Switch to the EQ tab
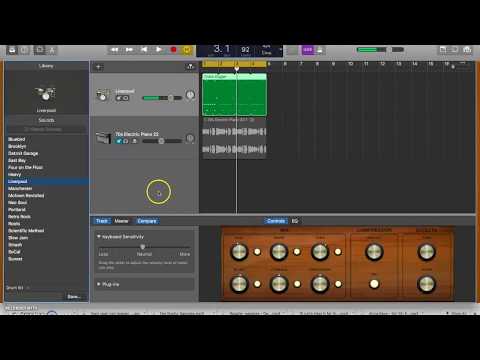Viewport: 480px width, 360px height. (x=295, y=221)
